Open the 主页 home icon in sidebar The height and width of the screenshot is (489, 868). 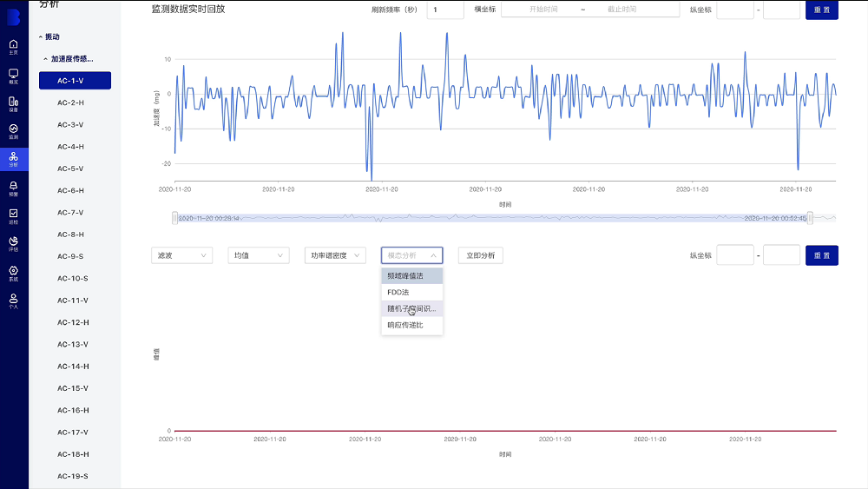point(13,45)
